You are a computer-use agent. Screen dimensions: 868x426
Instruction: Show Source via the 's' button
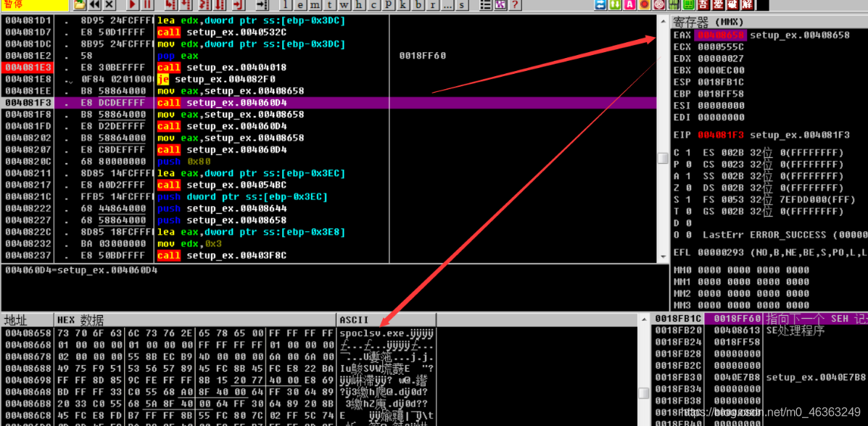pos(461,5)
